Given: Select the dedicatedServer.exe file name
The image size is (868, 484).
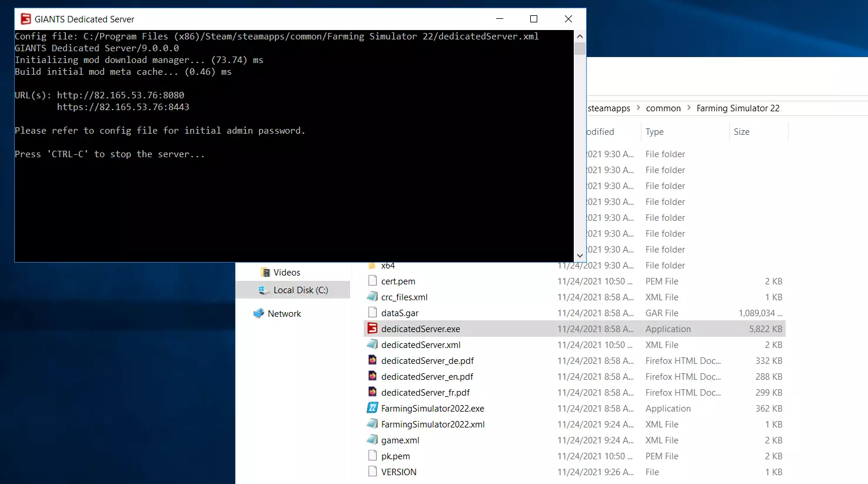Looking at the screenshot, I should (x=421, y=329).
